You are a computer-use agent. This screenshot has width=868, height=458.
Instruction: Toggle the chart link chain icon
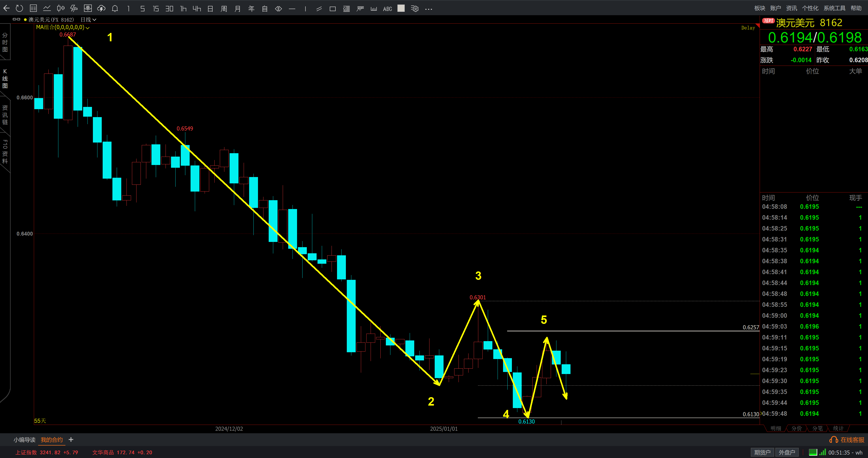click(x=16, y=20)
